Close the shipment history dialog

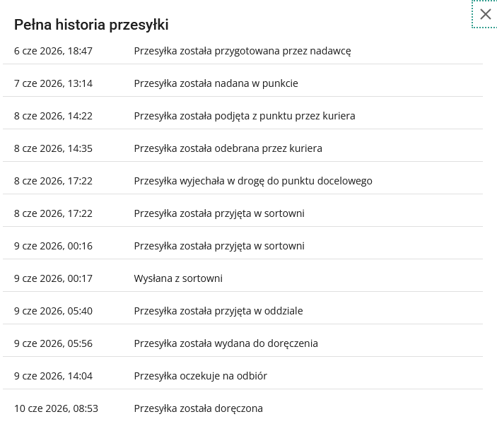[485, 14]
